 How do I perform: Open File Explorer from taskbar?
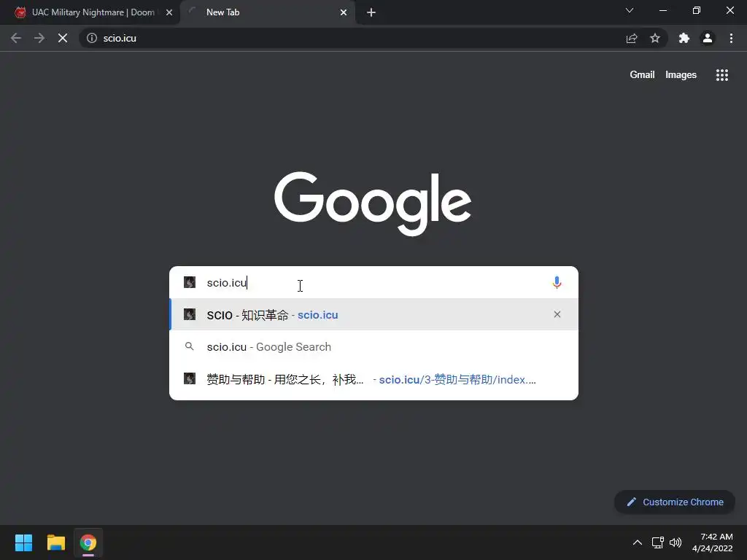55,542
